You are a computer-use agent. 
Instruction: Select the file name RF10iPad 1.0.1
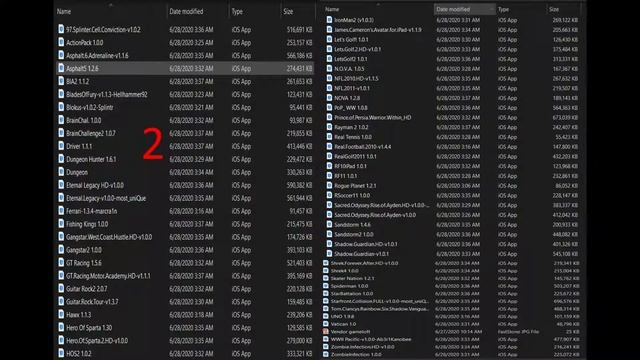tap(350, 166)
